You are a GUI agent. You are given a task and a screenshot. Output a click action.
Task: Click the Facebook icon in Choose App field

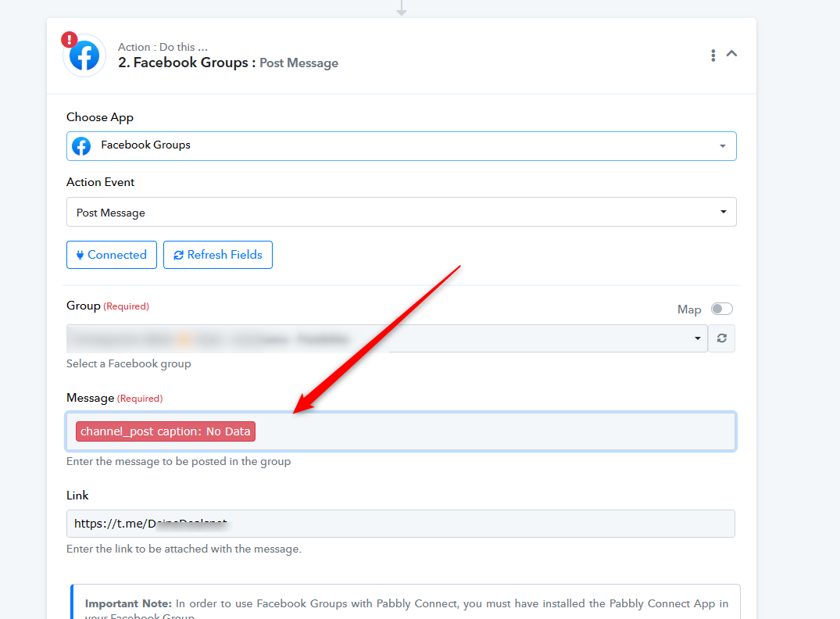click(81, 146)
